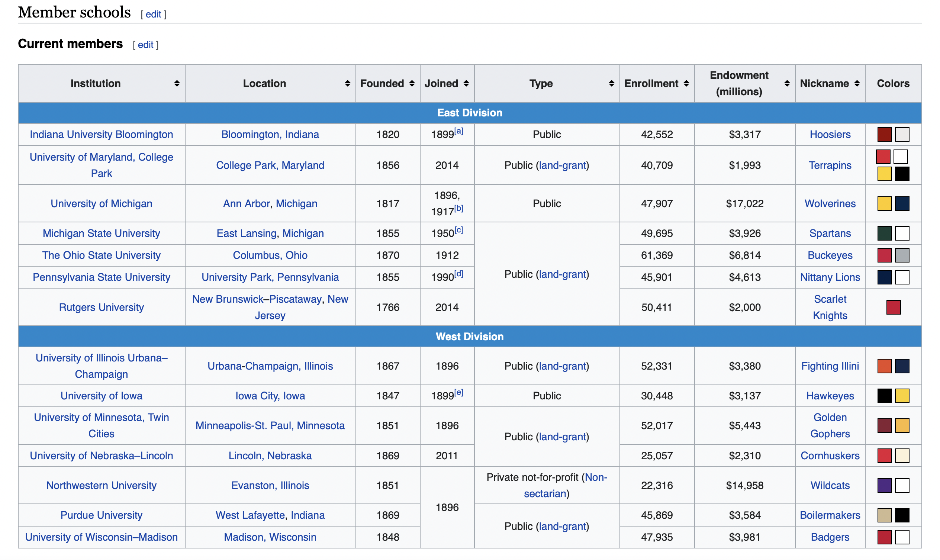Open footnote [d] next to 1990
This screenshot has height=560, width=940.
pos(459,274)
